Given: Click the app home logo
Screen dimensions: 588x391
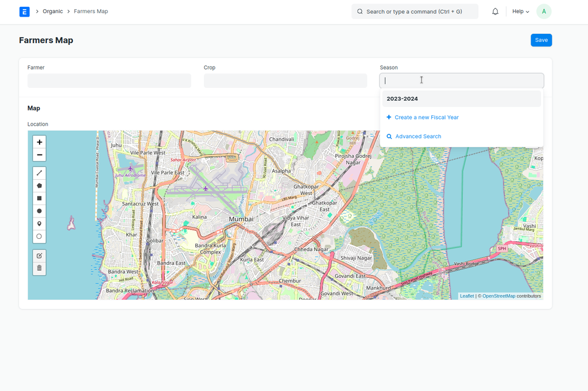Looking at the screenshot, I should (24, 11).
